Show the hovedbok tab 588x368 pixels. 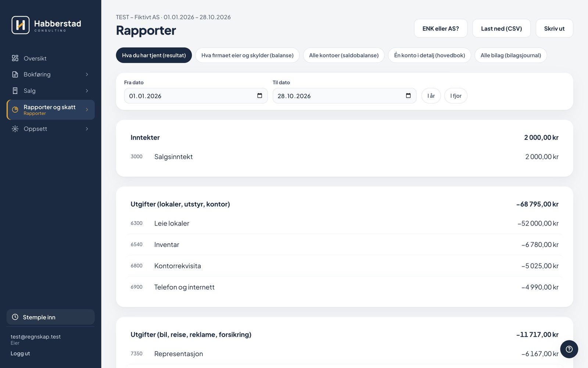click(x=430, y=55)
